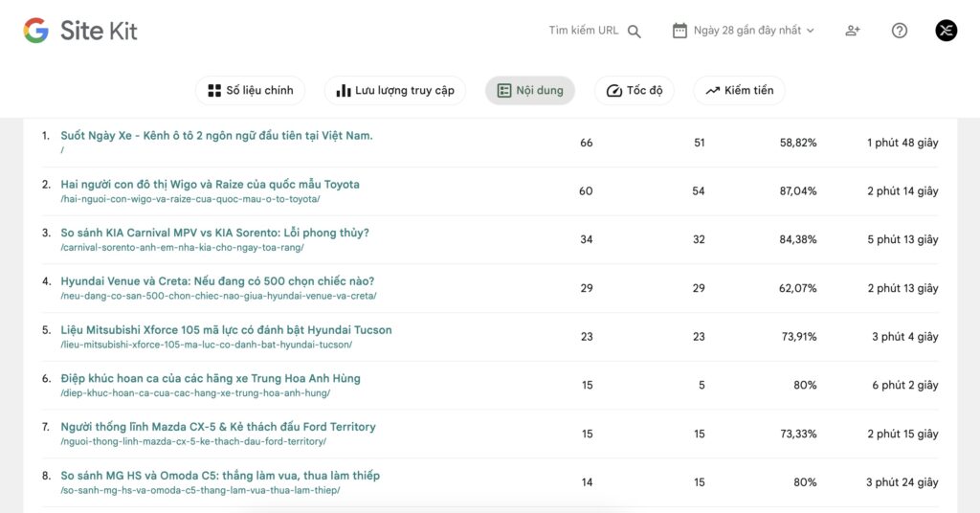Image resolution: width=980 pixels, height=513 pixels.
Task: Switch to the Lưu lượng truy cập tab
Action: 395,91
